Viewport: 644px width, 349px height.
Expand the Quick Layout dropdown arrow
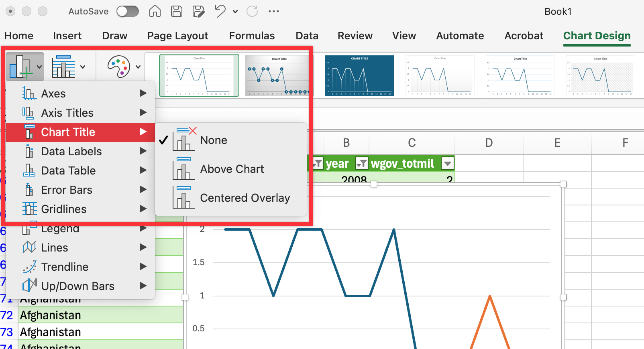point(83,67)
